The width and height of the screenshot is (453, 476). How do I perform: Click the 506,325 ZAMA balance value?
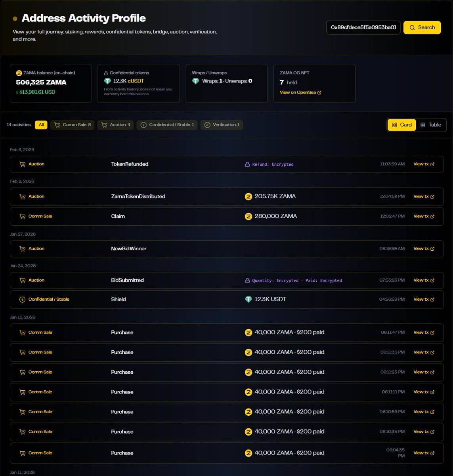(x=41, y=83)
